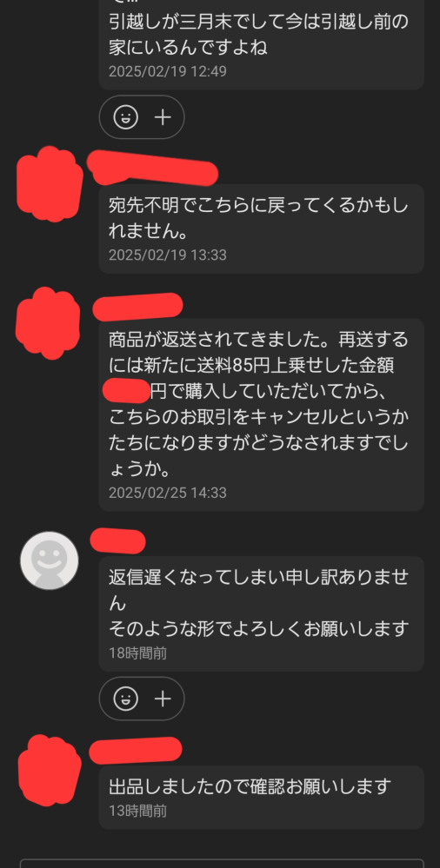The height and width of the screenshot is (868, 440).
Task: Select the 商品が返送されてきました message bubble
Action: [262, 414]
